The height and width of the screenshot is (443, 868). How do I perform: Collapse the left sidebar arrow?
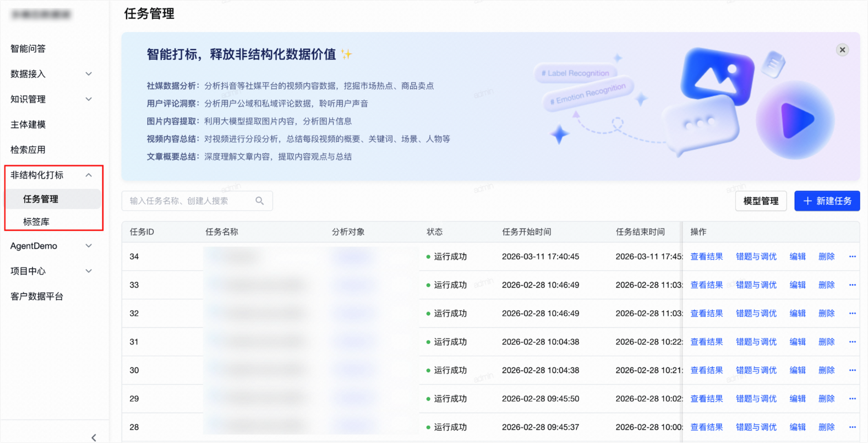coord(93,438)
